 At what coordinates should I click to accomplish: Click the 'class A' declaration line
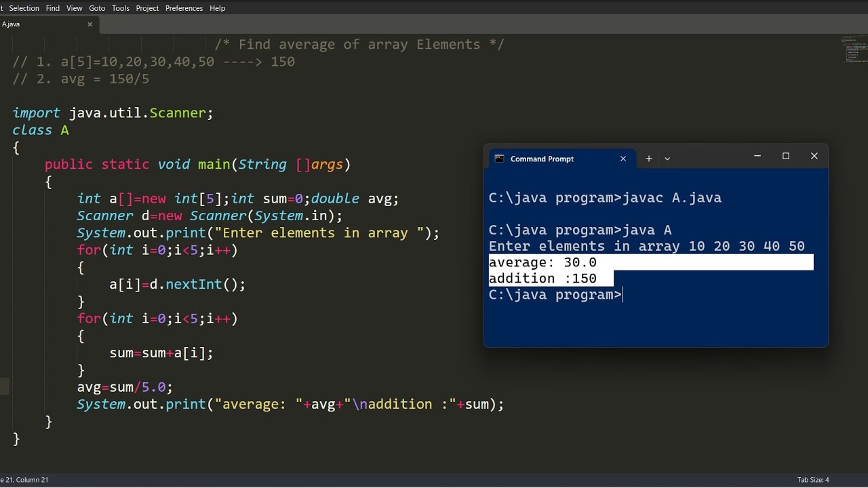[x=41, y=130]
